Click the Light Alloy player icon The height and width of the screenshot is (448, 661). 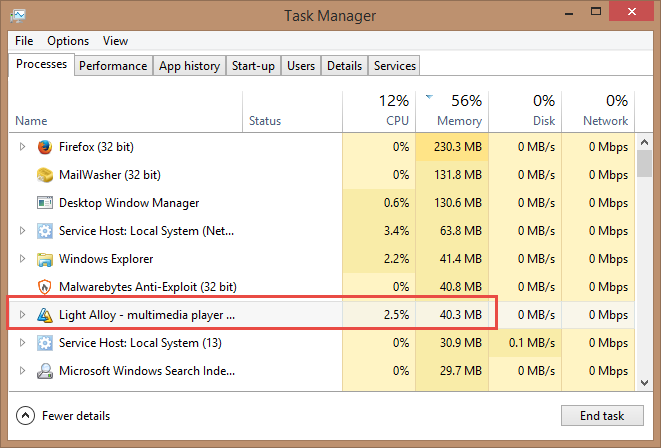[45, 315]
